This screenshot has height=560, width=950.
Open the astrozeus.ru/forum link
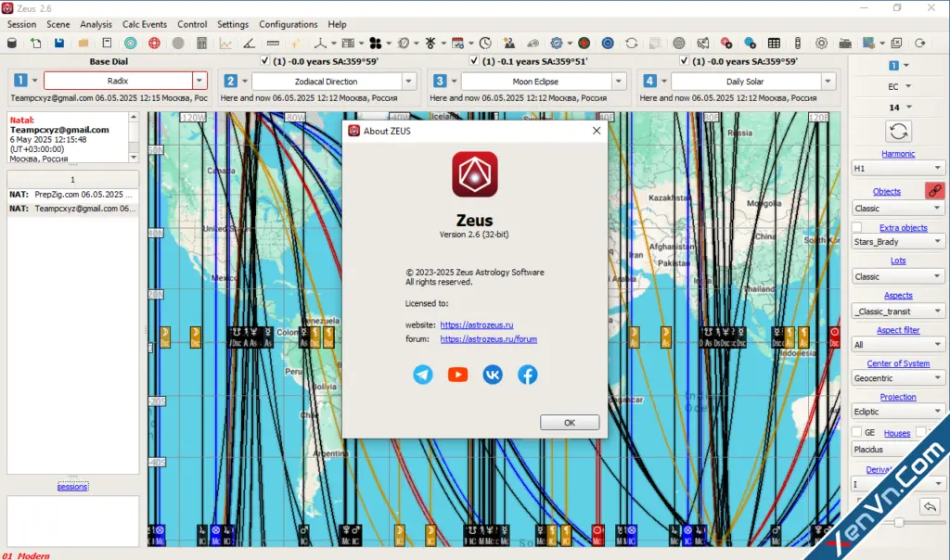pos(488,339)
